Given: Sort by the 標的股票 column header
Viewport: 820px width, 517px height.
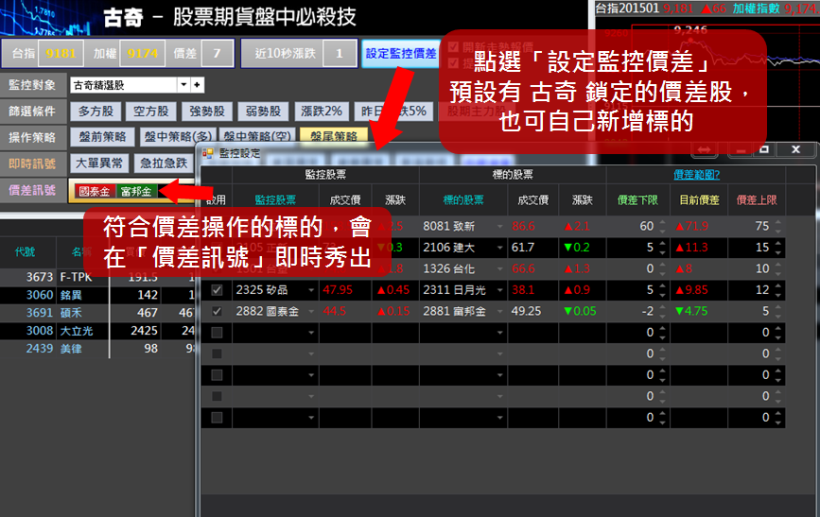Looking at the screenshot, I should (463, 200).
